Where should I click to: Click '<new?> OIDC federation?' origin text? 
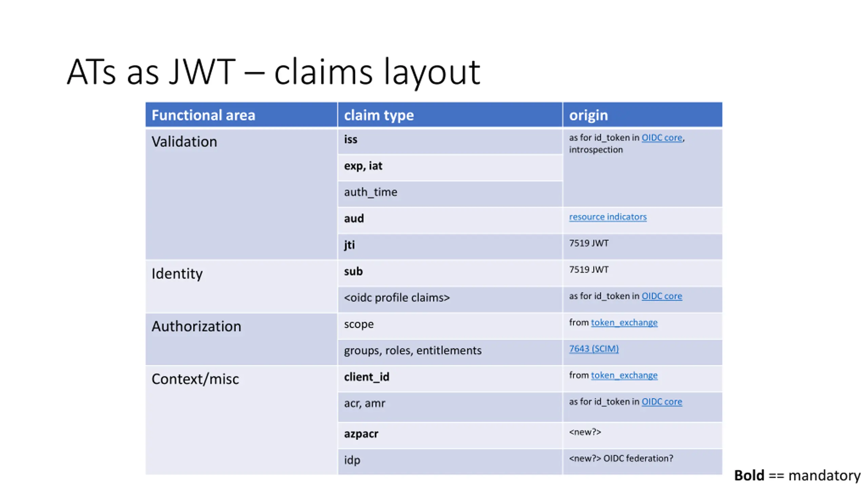(621, 459)
